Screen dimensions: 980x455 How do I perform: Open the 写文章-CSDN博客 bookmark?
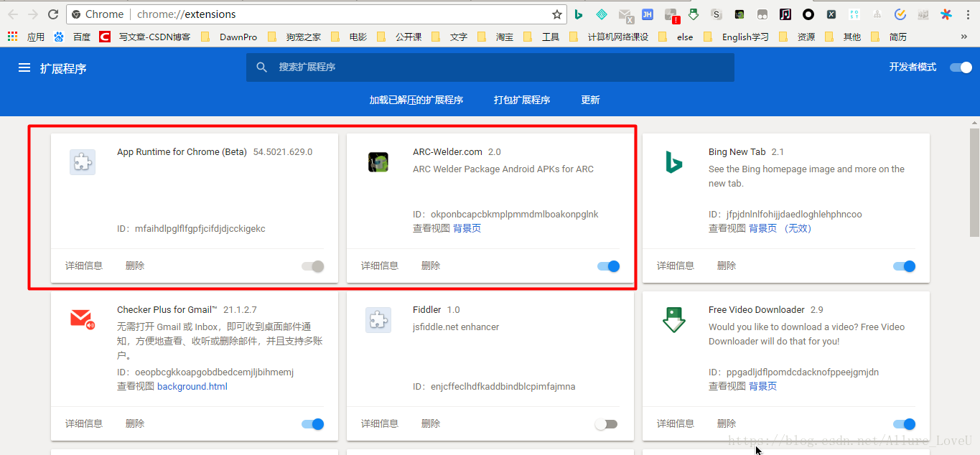tap(146, 37)
